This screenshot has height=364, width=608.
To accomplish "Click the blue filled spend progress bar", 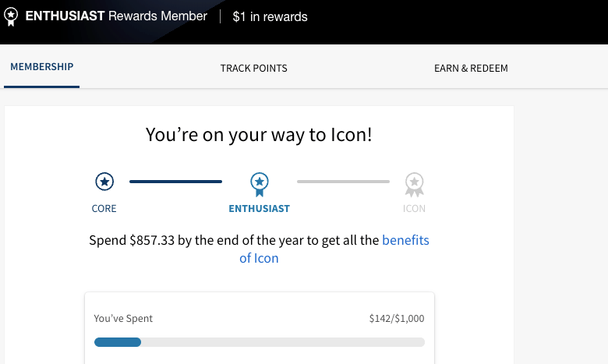I will [x=118, y=342].
